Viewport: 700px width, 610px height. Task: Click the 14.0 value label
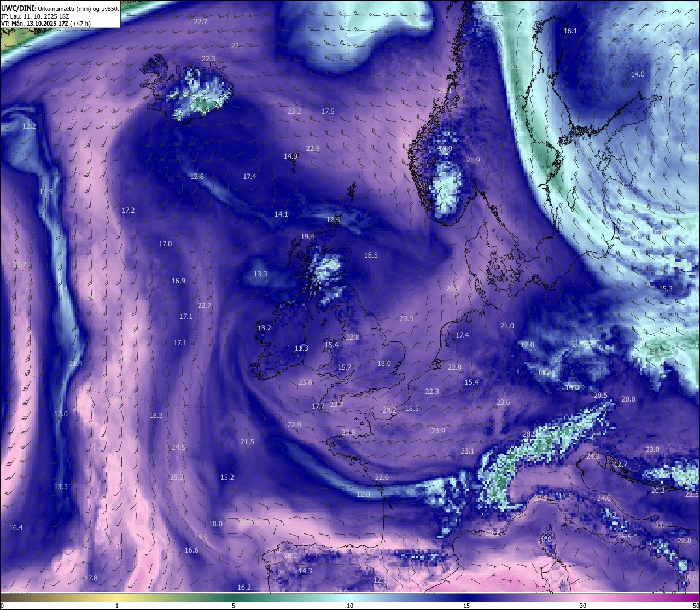[x=638, y=74]
